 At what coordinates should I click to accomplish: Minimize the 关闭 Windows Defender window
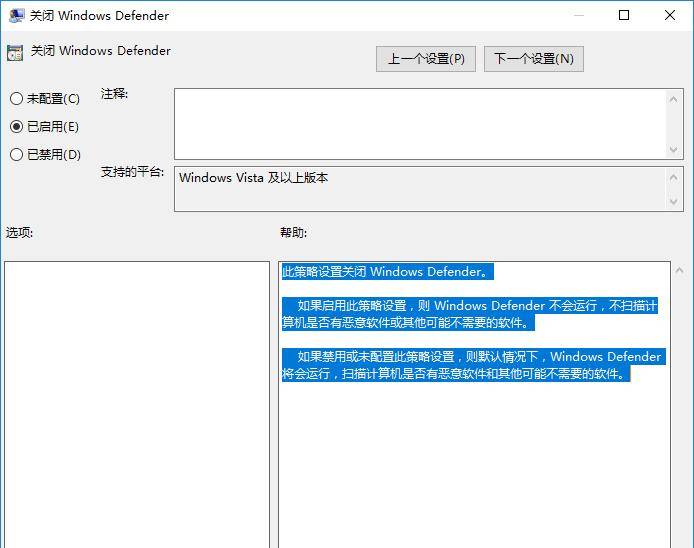[578, 15]
